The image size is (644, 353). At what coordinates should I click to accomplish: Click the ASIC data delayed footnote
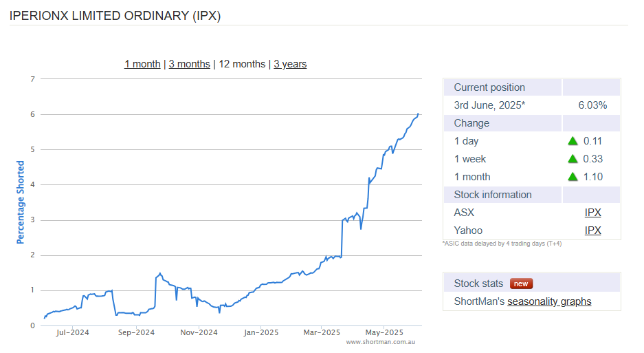[502, 244]
